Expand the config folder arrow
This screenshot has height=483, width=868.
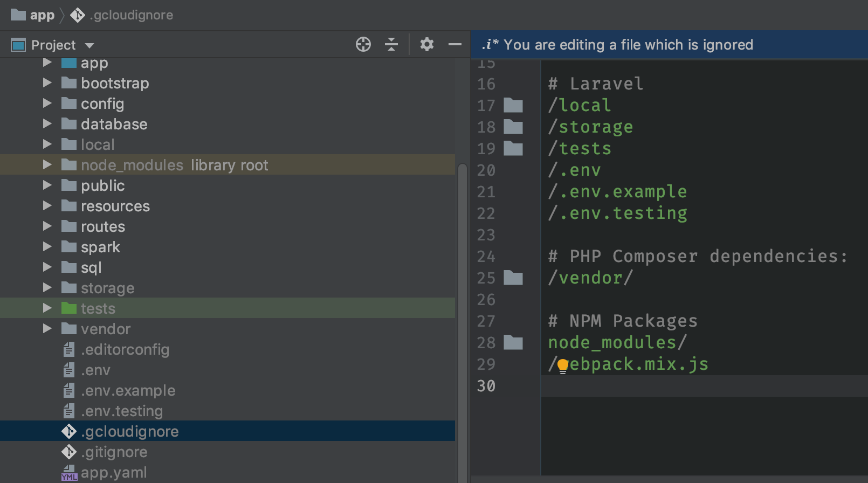[x=47, y=103]
